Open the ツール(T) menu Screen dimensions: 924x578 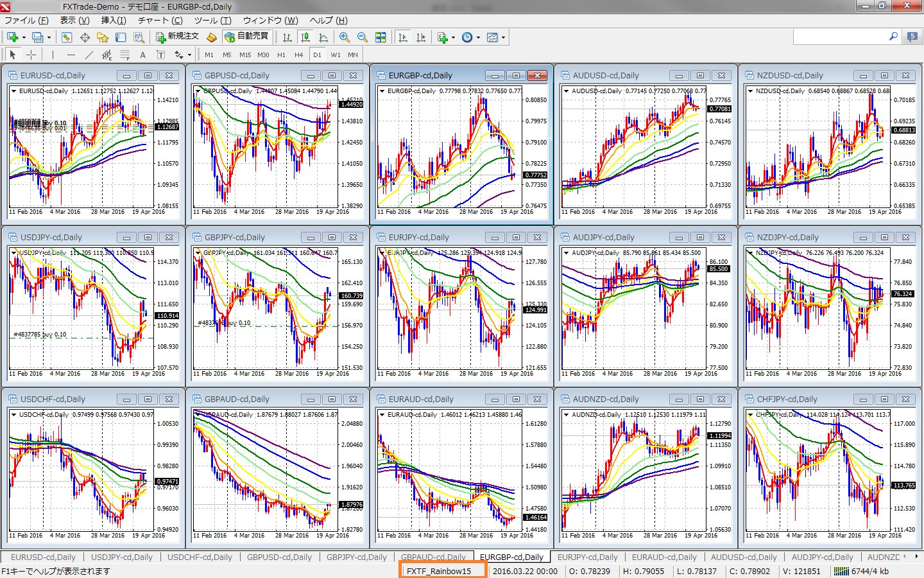pyautogui.click(x=213, y=20)
